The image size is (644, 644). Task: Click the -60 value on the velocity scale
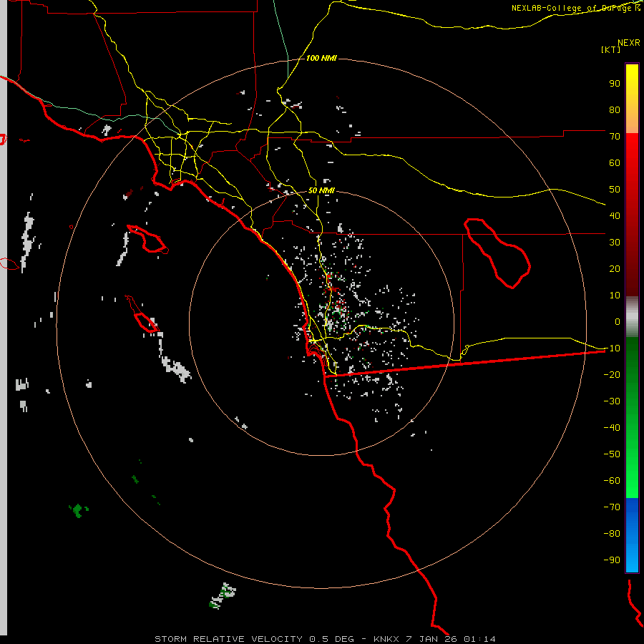coord(612,481)
